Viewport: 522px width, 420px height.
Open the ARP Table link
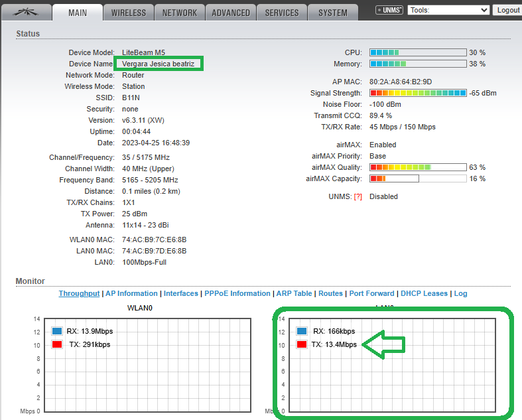pos(294,293)
